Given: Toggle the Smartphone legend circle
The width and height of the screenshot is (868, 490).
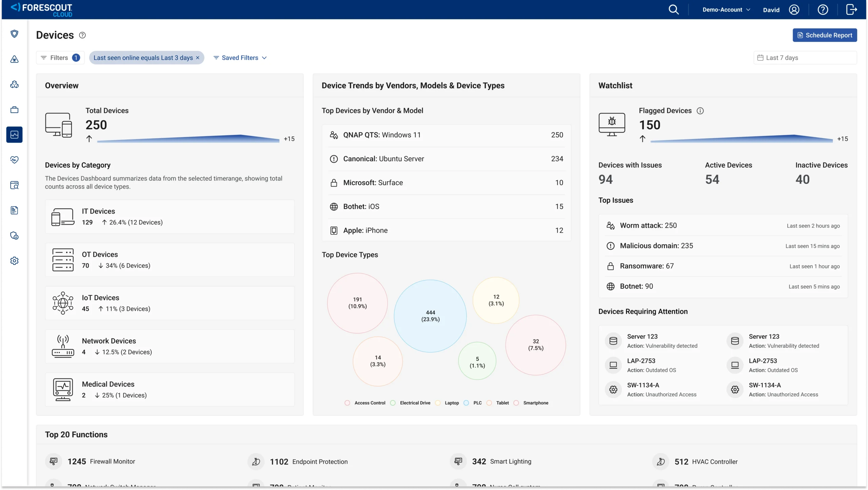Looking at the screenshot, I should 516,403.
